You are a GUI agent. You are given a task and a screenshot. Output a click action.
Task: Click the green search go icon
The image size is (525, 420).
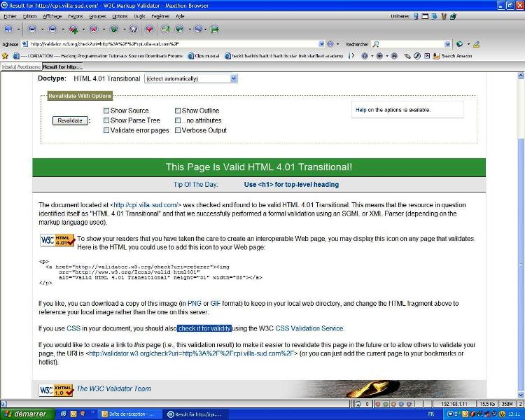460,44
